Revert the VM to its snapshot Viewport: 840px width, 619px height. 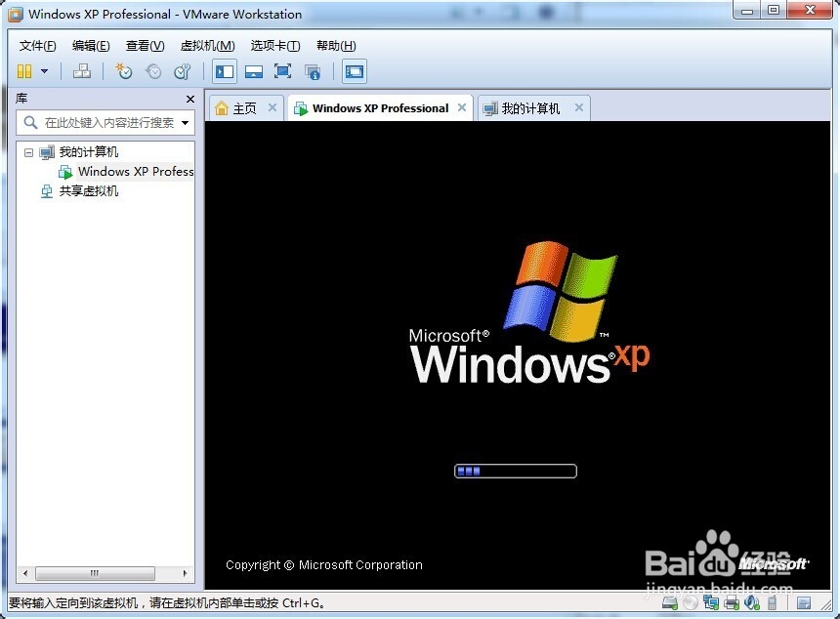(153, 71)
